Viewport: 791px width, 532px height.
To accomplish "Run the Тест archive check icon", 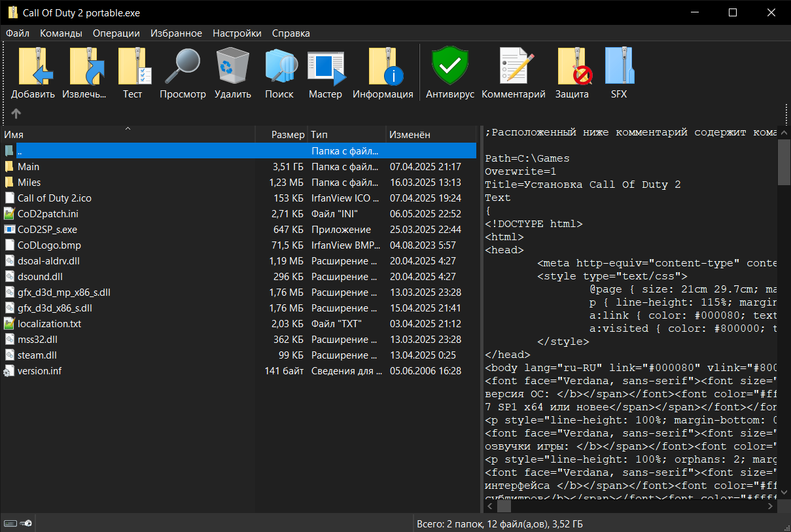I will (135, 67).
